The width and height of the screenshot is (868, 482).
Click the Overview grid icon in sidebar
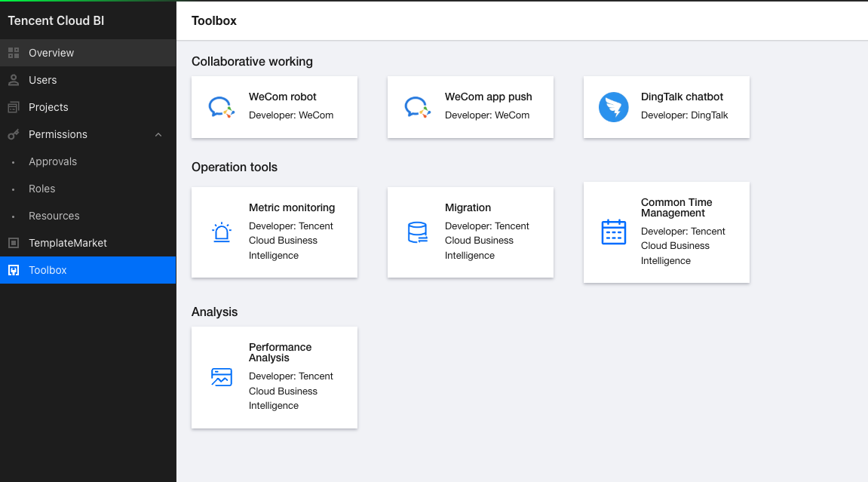click(x=13, y=53)
